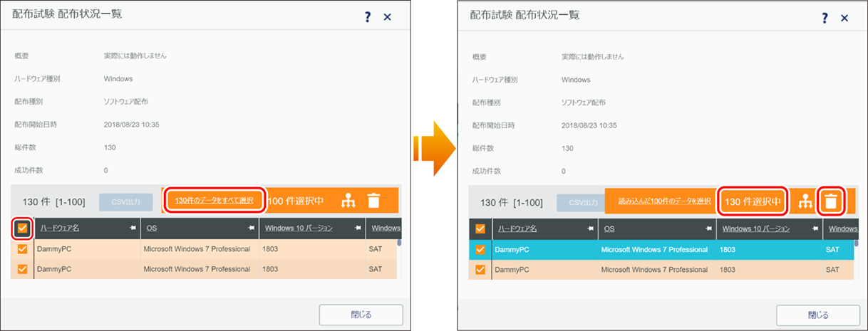Pin OS column in 100 件選択中 dialog

click(x=251, y=228)
